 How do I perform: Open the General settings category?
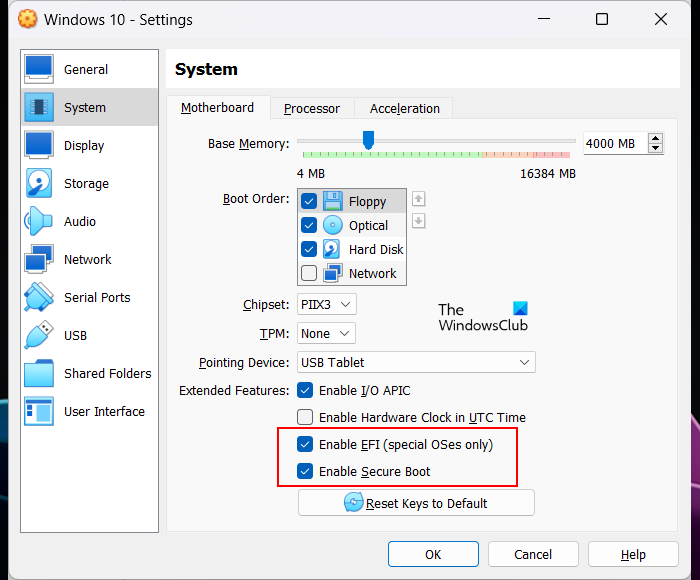(x=90, y=69)
